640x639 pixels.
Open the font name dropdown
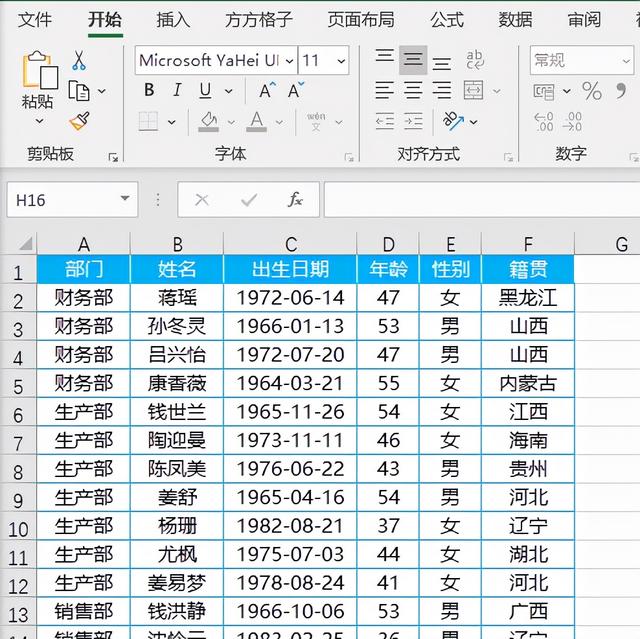(289, 61)
